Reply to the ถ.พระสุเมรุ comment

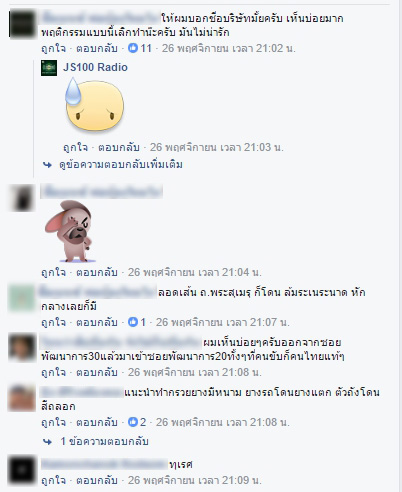pos(97,322)
